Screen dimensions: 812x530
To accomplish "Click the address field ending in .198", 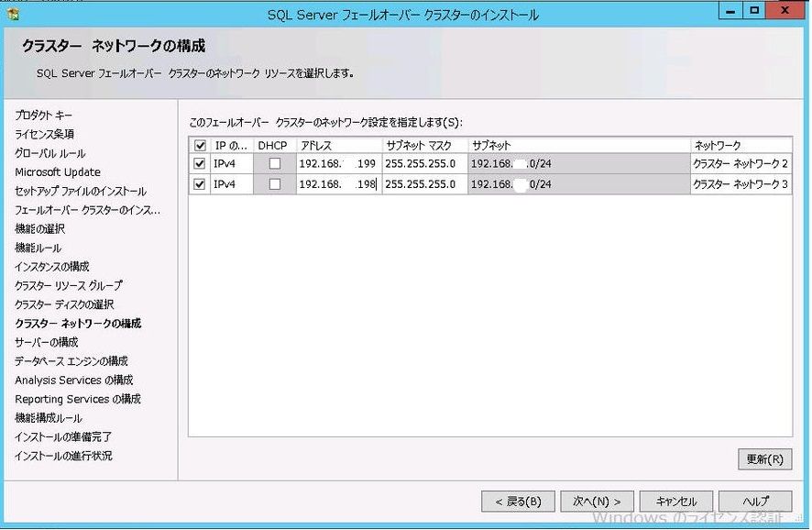I will 339,184.
